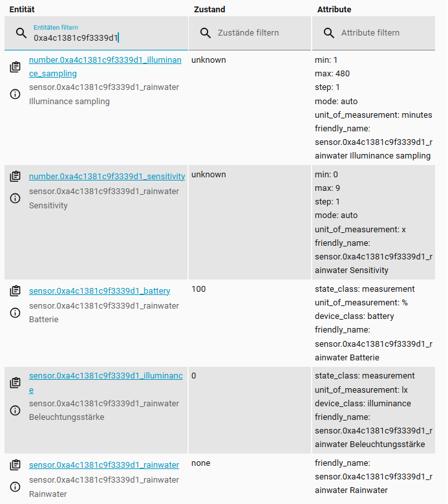The height and width of the screenshot is (504, 448).
Task: Open the sensor battery entity link
Action: (x=100, y=291)
